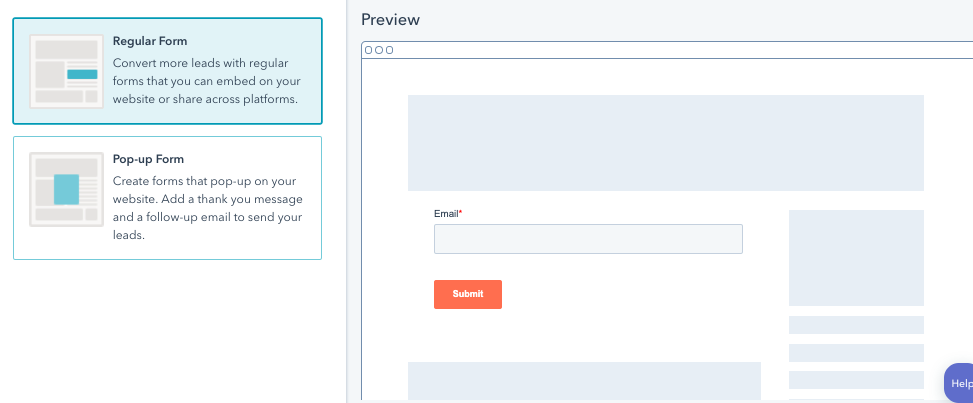Click the wide header placeholder in preview
This screenshot has width=973, height=403.
click(x=665, y=143)
